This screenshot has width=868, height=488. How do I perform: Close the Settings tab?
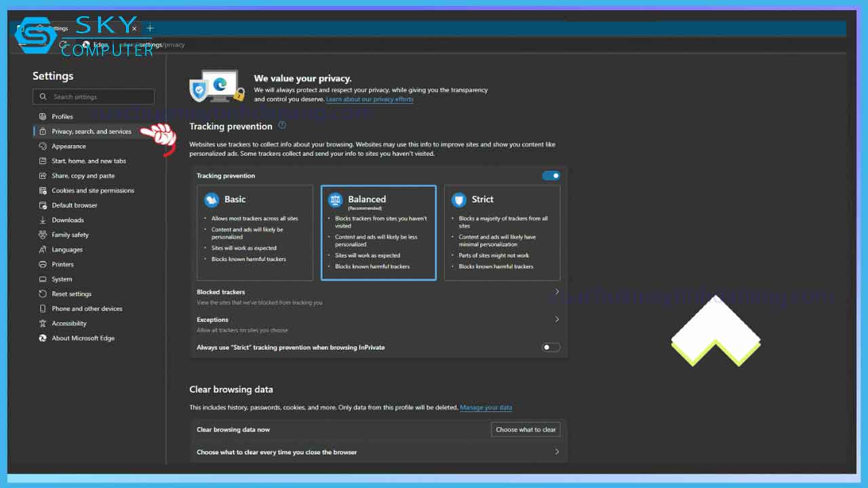coord(134,28)
